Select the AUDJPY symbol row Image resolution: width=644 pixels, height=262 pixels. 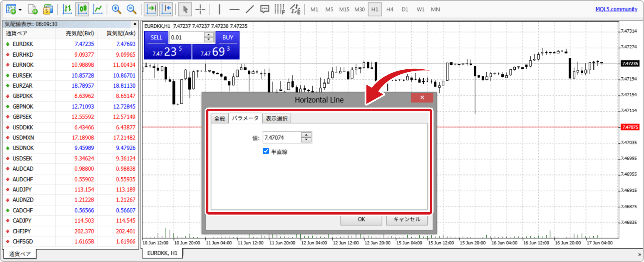70,190
